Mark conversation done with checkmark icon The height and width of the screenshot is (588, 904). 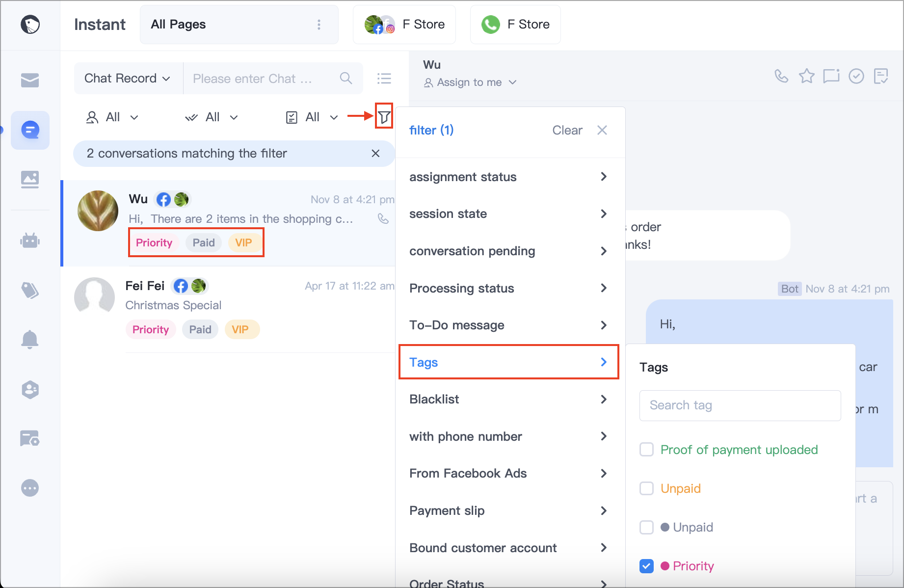pos(856,76)
